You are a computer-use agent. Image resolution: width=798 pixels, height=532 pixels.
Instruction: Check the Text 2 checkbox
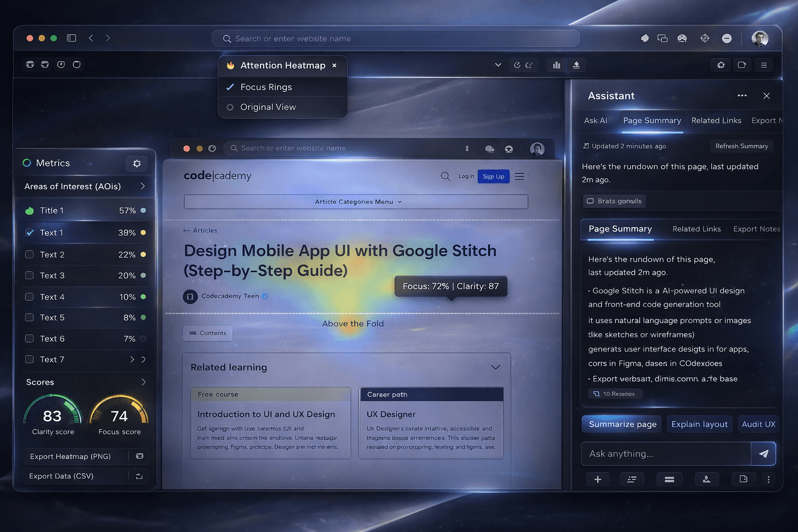(x=30, y=255)
